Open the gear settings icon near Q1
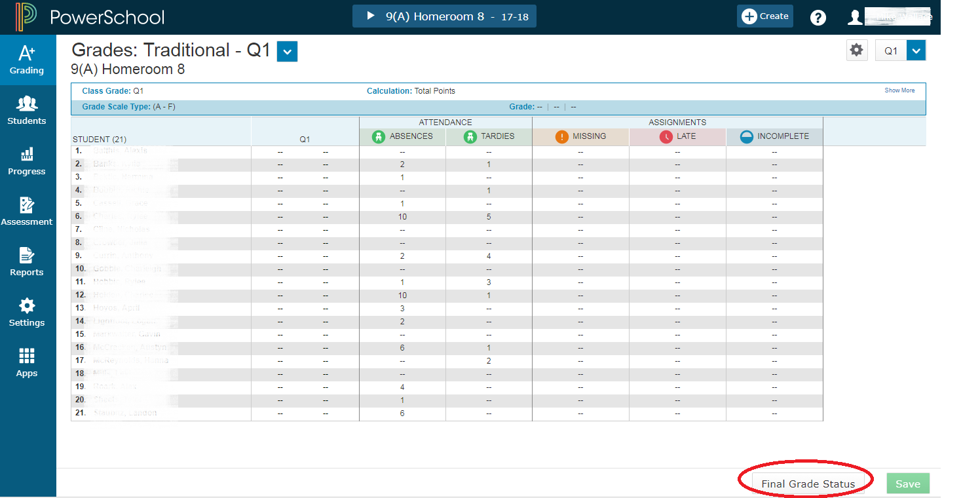This screenshot has height=498, width=980. pos(857,50)
